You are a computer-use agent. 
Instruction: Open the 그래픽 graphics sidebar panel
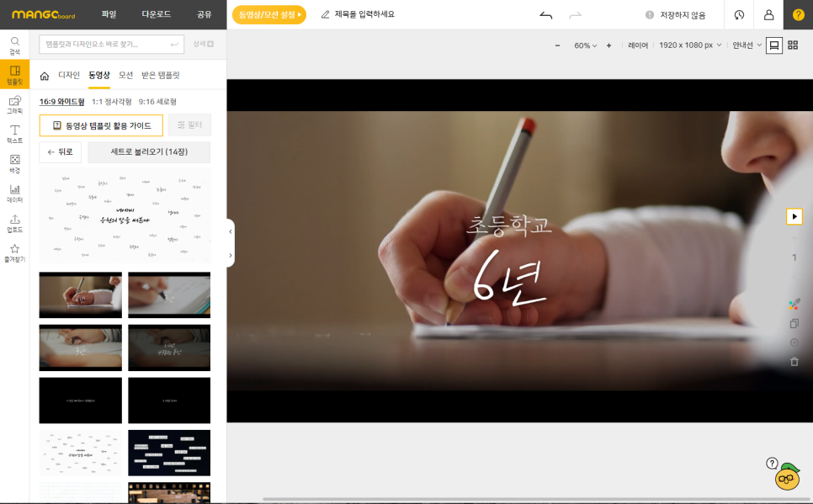click(14, 104)
